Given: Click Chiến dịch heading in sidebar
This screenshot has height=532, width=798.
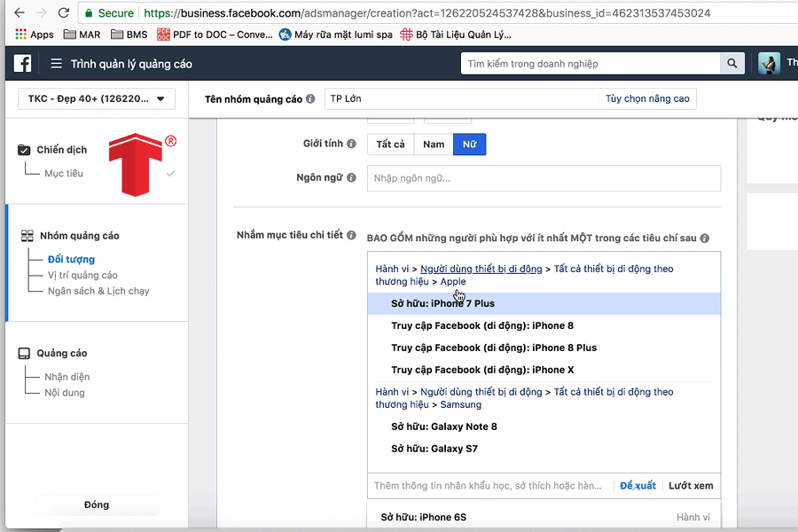Looking at the screenshot, I should point(61,150).
